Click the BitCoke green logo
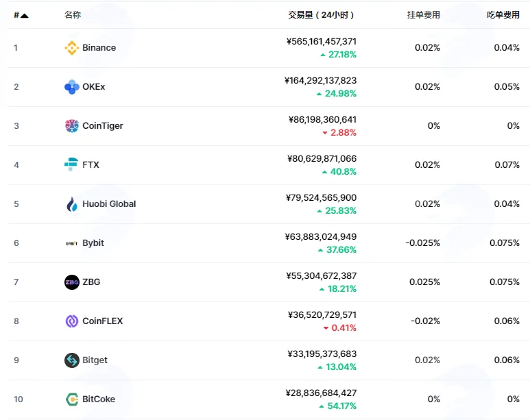Viewport: 530px width, 420px height. coord(72,399)
